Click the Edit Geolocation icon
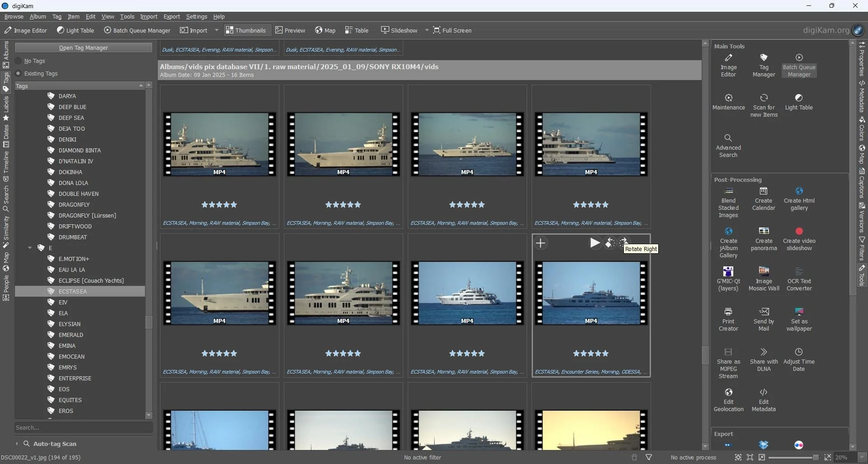The height and width of the screenshot is (464, 868). (728, 392)
